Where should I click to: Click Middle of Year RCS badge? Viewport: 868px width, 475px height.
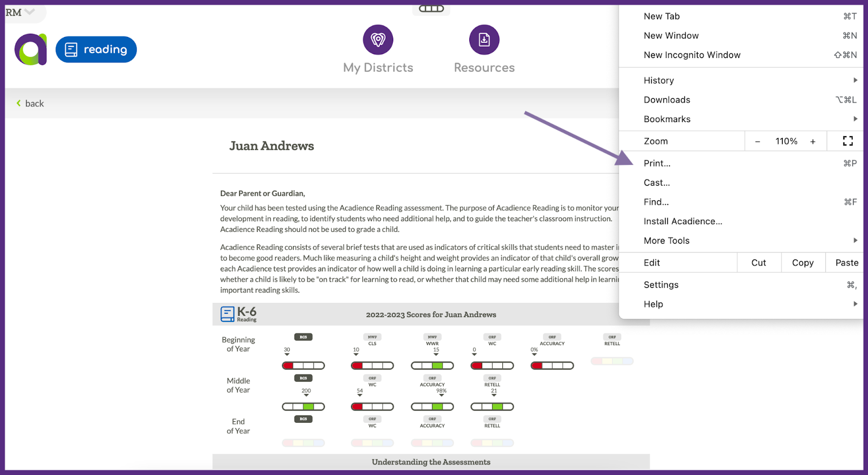coord(303,378)
